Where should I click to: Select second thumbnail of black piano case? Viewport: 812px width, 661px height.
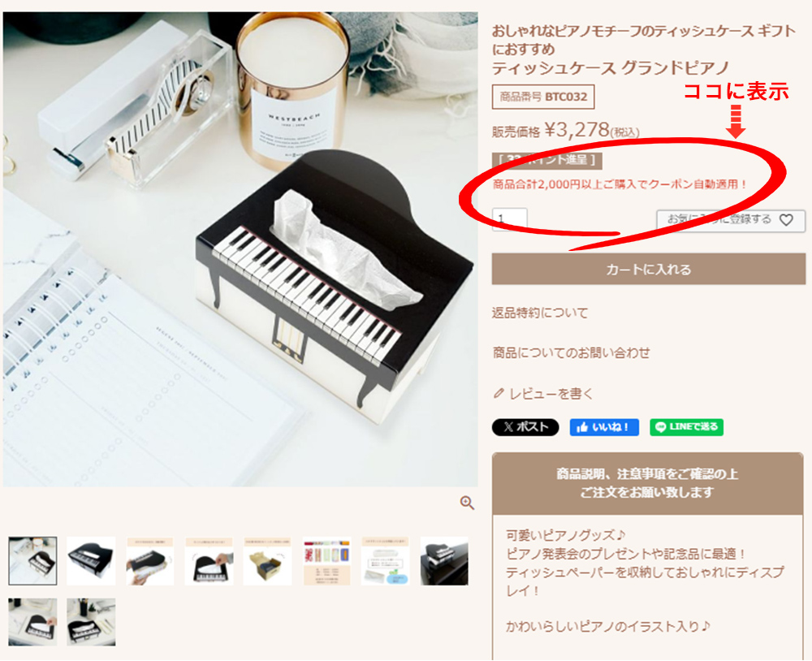point(91,561)
